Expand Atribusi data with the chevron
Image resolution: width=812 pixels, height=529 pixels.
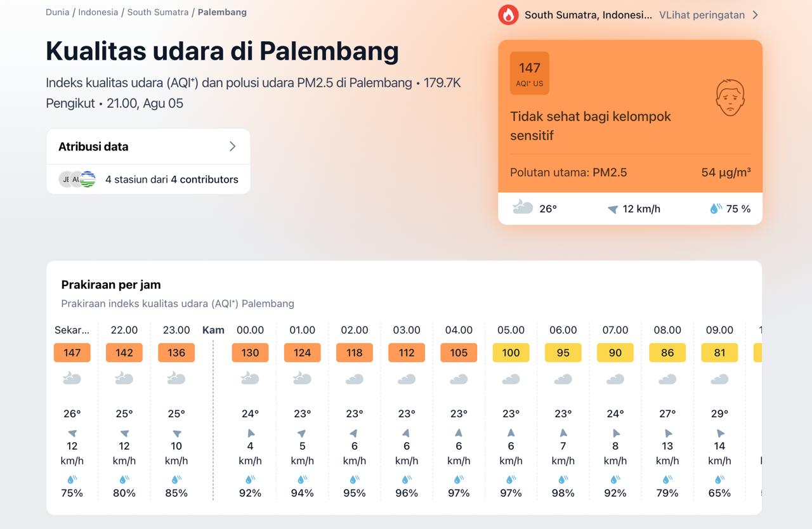click(232, 147)
